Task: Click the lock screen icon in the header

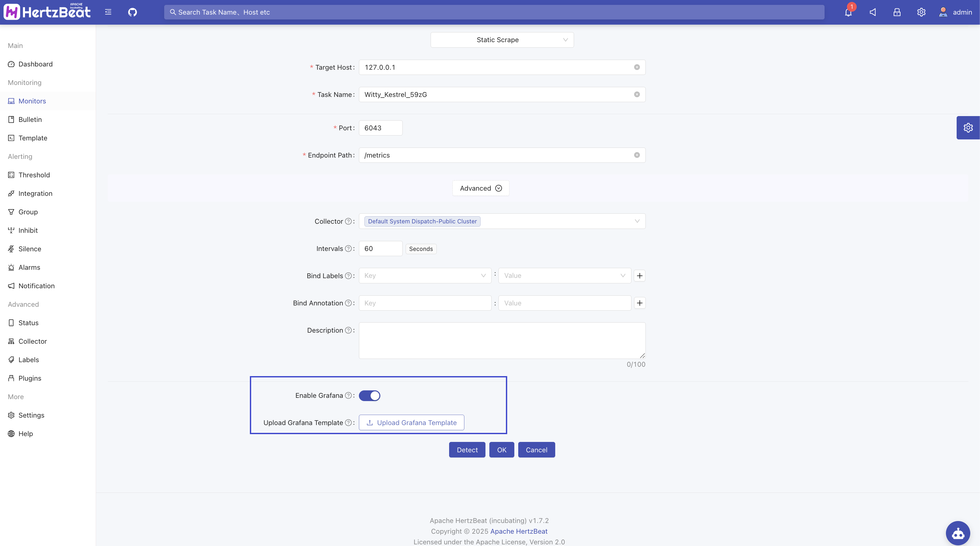Action: click(897, 12)
